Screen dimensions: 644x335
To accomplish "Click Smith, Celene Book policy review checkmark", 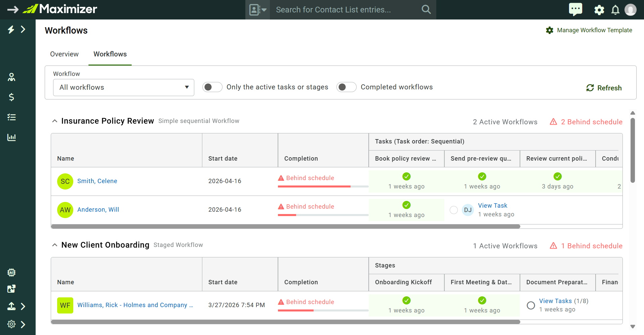I will pos(406,176).
